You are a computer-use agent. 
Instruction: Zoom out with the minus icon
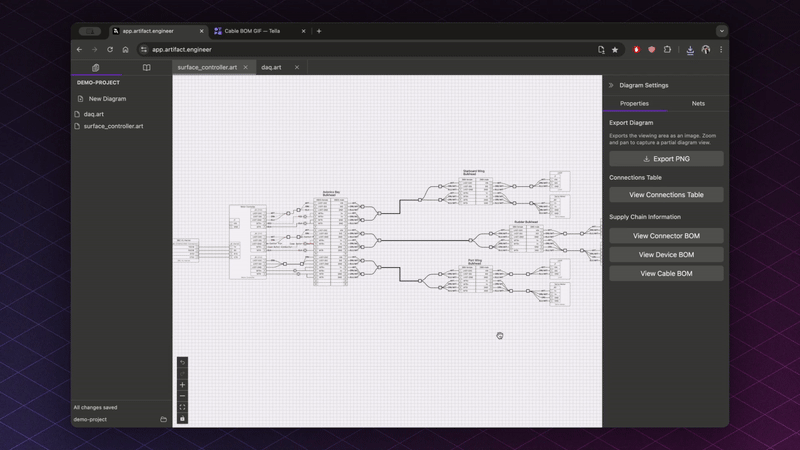click(182, 396)
